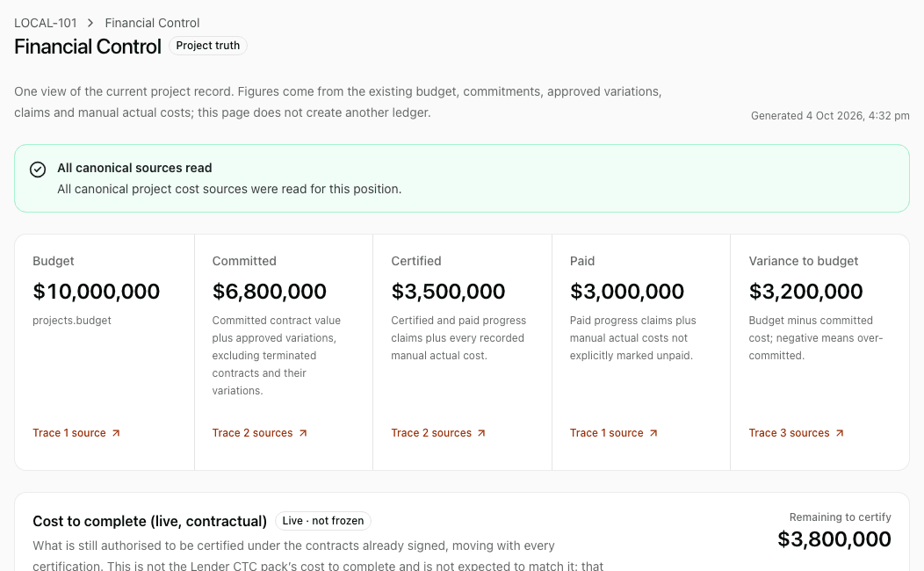Click the All canonical sources read heading

tap(134, 168)
